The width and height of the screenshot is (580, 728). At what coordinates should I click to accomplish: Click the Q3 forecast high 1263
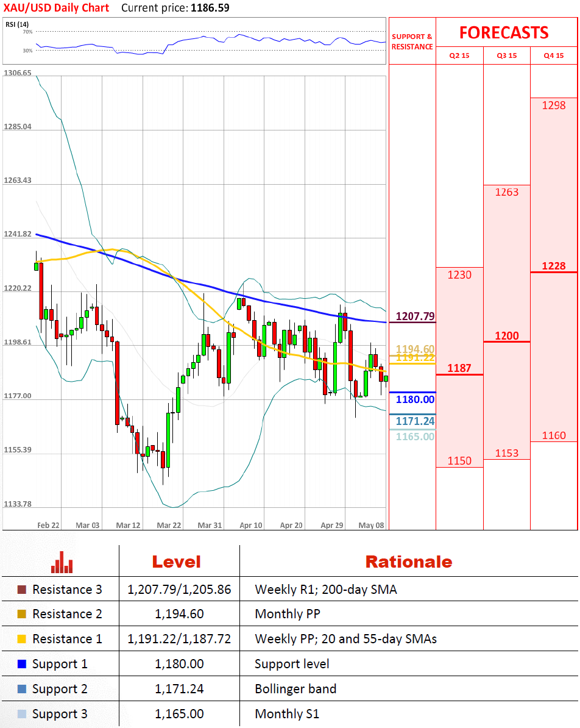[507, 192]
